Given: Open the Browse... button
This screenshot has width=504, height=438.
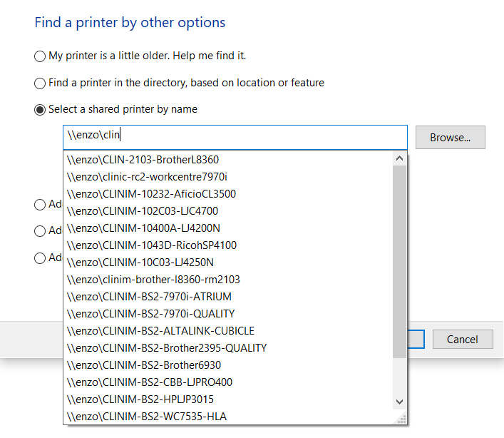Looking at the screenshot, I should (451, 137).
